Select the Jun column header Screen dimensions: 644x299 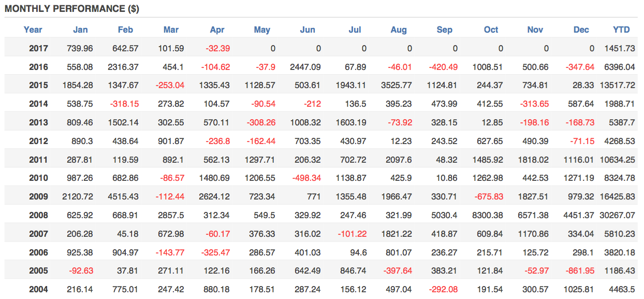[x=308, y=30]
